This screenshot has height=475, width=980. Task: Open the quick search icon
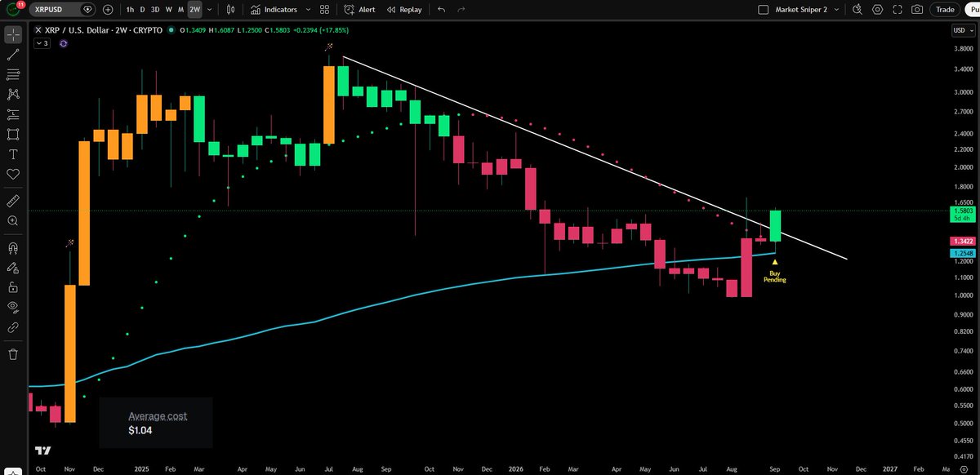[857, 10]
